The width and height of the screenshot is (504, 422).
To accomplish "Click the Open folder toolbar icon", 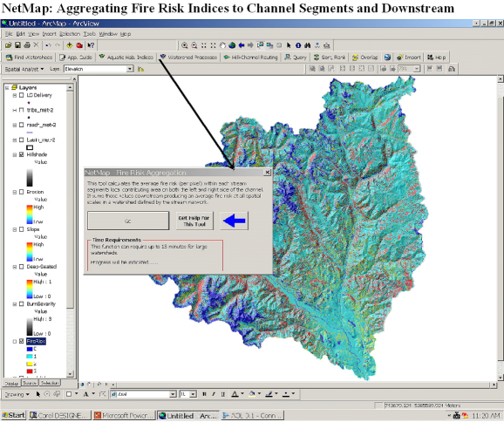I will (9, 45).
